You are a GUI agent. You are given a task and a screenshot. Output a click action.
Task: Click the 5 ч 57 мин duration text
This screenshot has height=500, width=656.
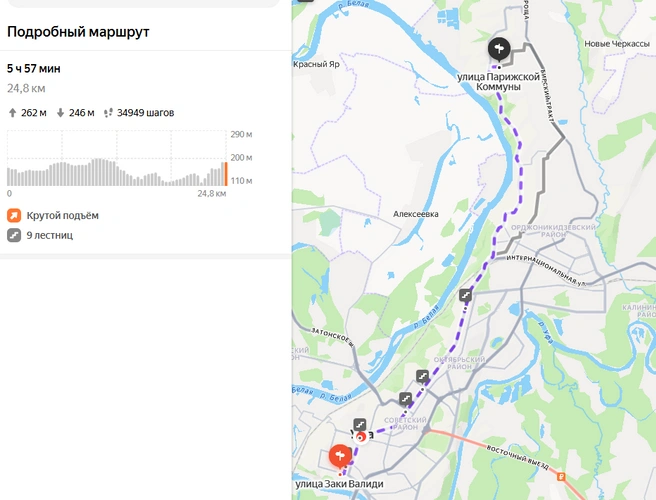tap(33, 69)
